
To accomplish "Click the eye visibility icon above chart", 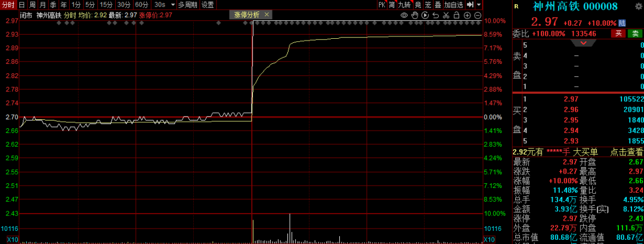I will (404, 15).
